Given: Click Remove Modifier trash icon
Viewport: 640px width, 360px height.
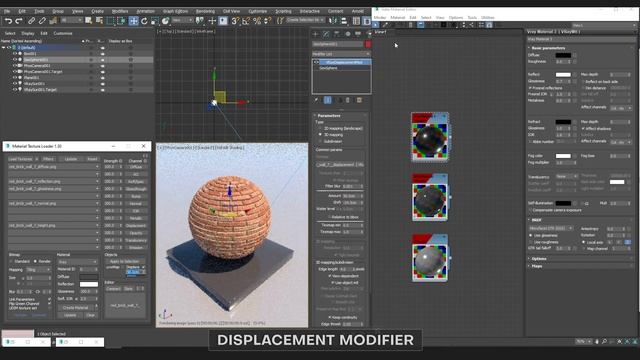Looking at the screenshot, I should click(x=348, y=100).
